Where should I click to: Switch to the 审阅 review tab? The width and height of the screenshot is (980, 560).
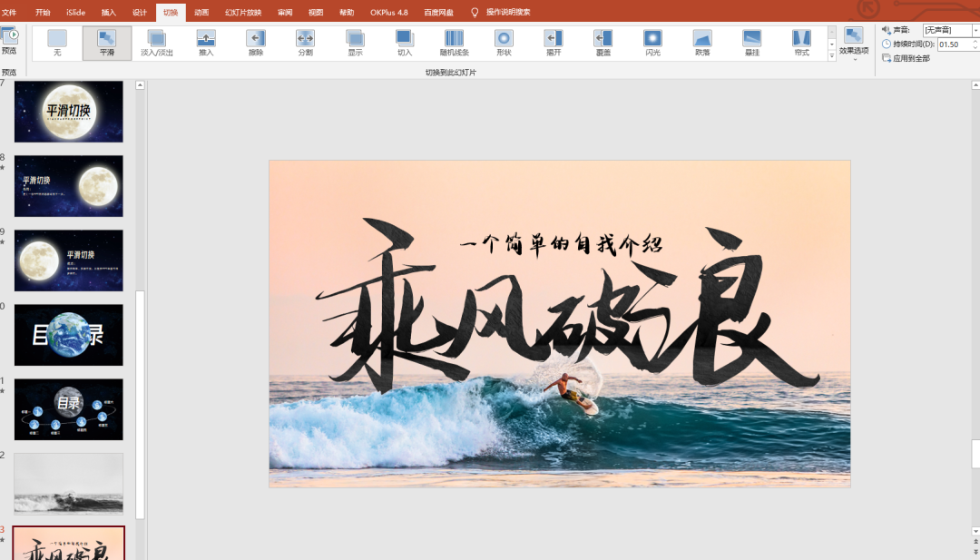(x=285, y=13)
